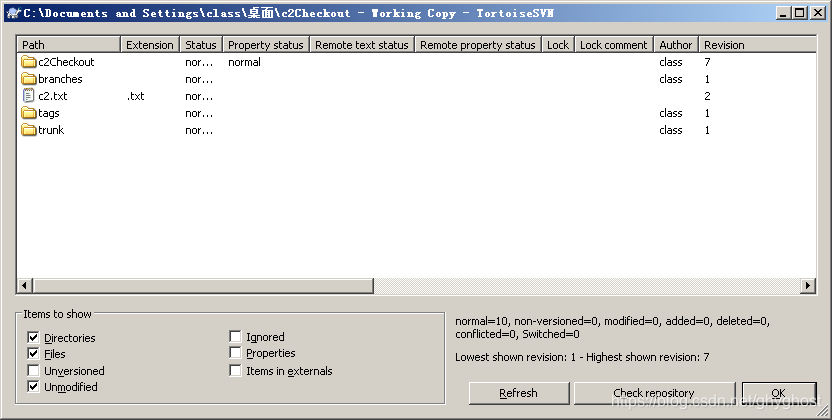
Task: Click the branches folder icon
Action: [29, 79]
